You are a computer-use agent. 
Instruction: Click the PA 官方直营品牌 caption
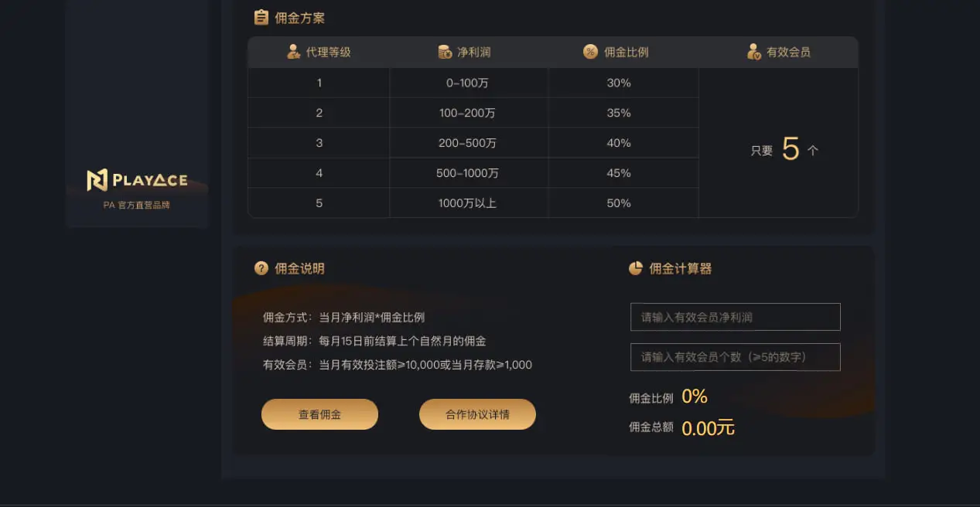coord(137,206)
